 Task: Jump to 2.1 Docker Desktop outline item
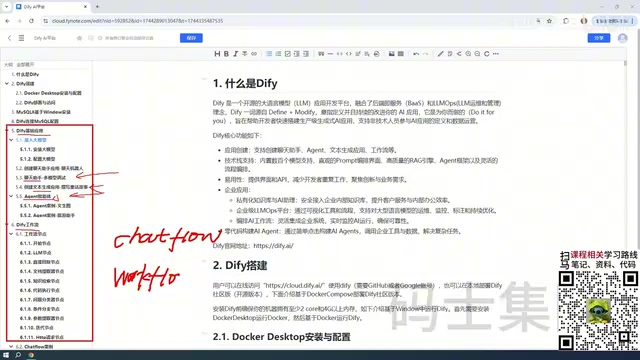[49, 93]
